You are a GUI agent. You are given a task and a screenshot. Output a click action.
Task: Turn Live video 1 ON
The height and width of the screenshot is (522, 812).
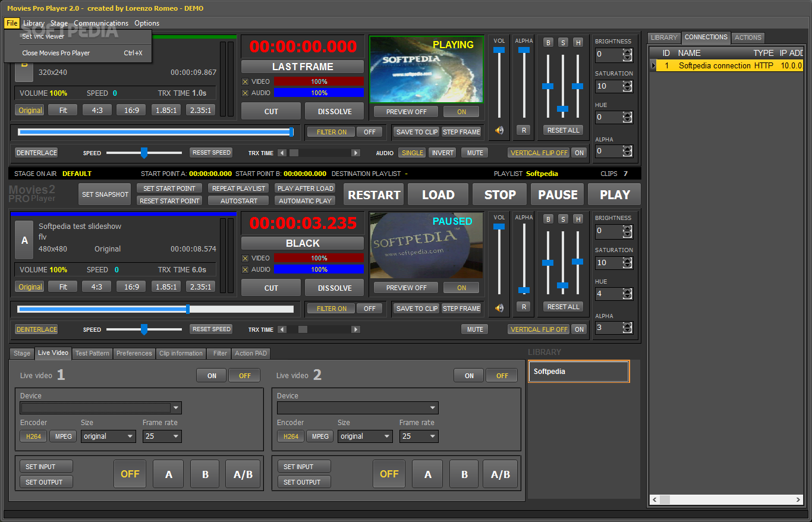click(212, 375)
